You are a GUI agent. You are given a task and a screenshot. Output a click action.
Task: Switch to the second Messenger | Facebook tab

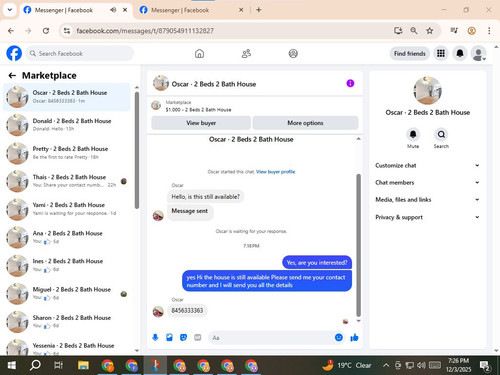tap(192, 10)
